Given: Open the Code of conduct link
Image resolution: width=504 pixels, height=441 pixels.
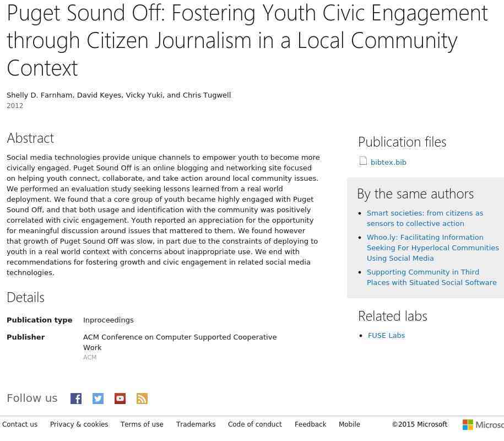Looking at the screenshot, I should click(x=255, y=424).
